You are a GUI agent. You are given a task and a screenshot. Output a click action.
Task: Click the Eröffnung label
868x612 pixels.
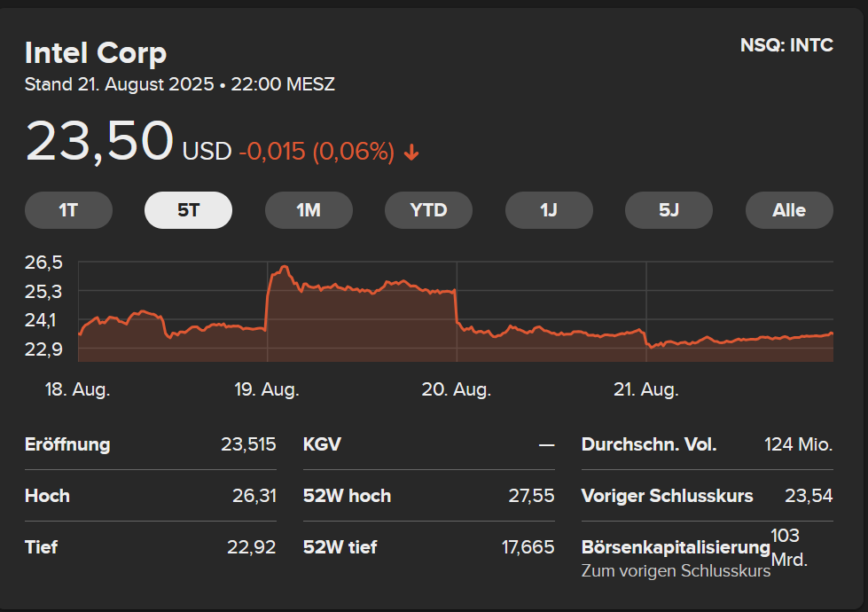point(67,444)
